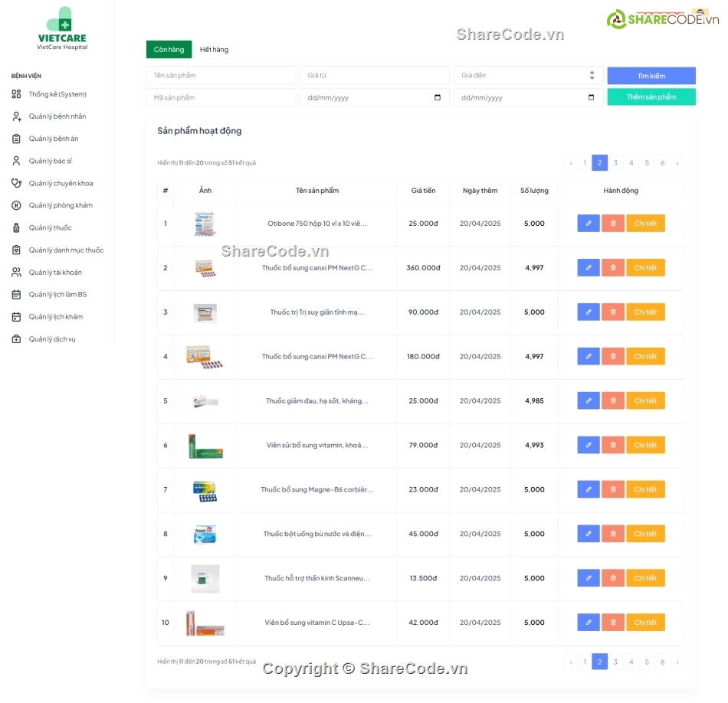Click the Giá đến number stepper arrows

tap(592, 75)
